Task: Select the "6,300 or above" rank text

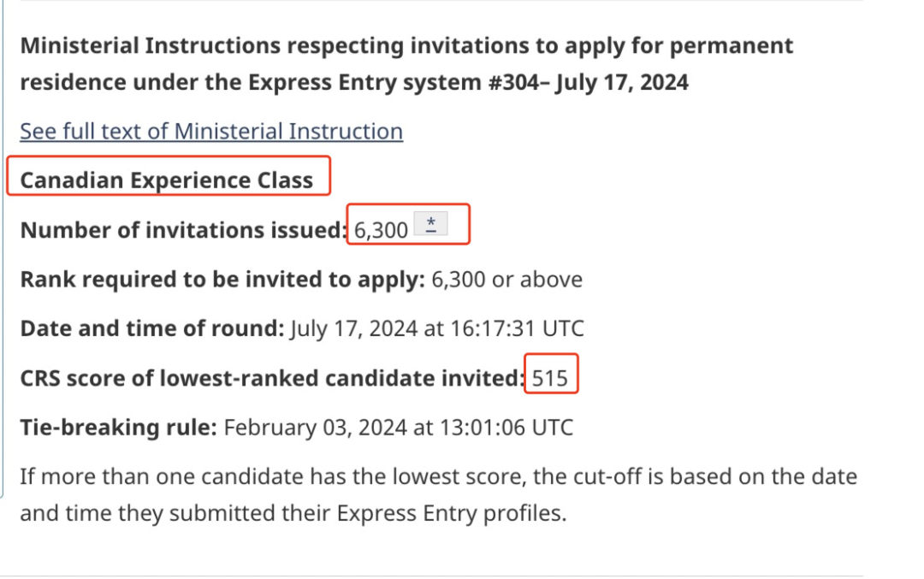Action: coord(507,280)
